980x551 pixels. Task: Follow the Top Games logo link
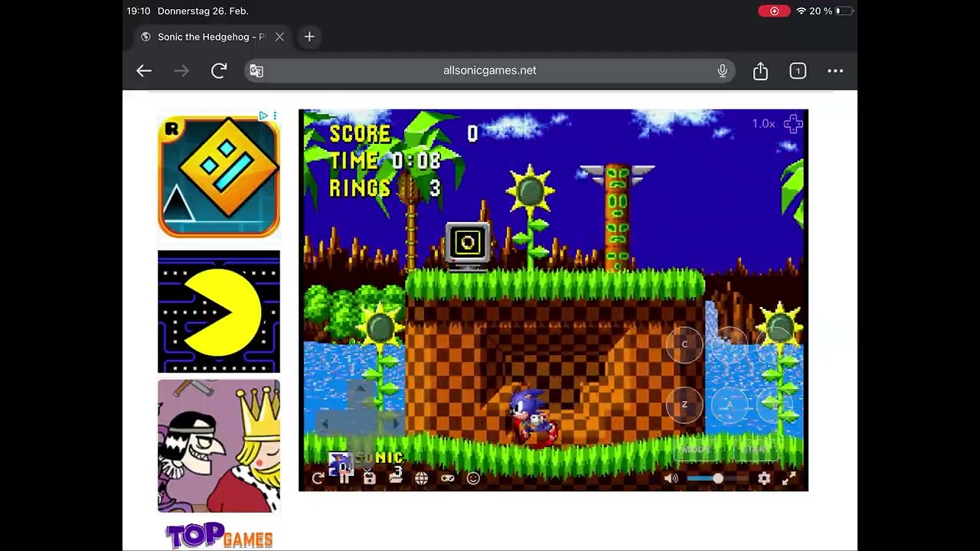[x=219, y=536]
